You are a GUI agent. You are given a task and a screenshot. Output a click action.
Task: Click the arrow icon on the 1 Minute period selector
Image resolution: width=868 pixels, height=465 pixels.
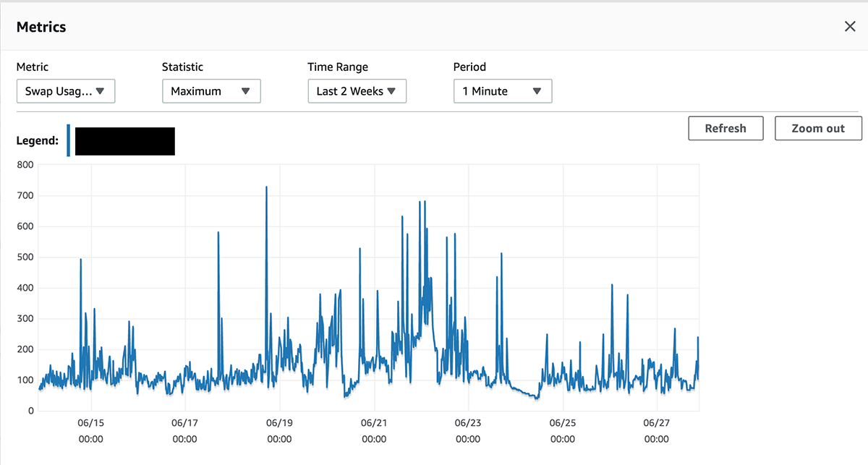click(x=537, y=91)
